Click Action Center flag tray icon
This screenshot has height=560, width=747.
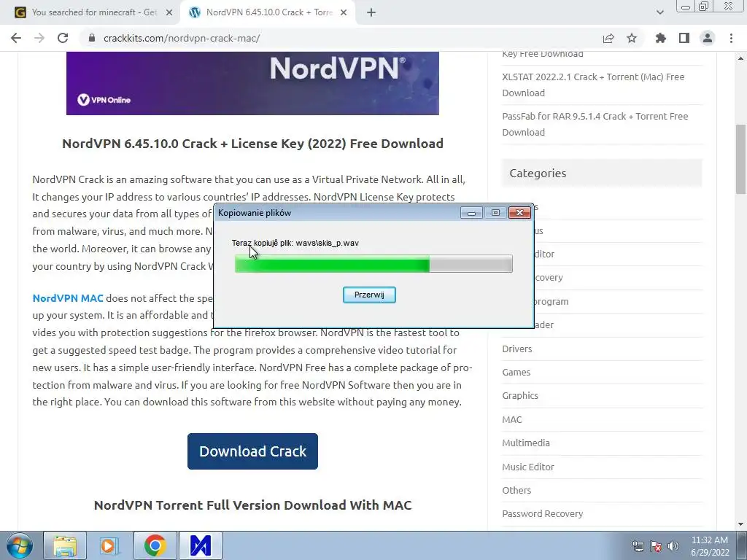click(x=656, y=546)
